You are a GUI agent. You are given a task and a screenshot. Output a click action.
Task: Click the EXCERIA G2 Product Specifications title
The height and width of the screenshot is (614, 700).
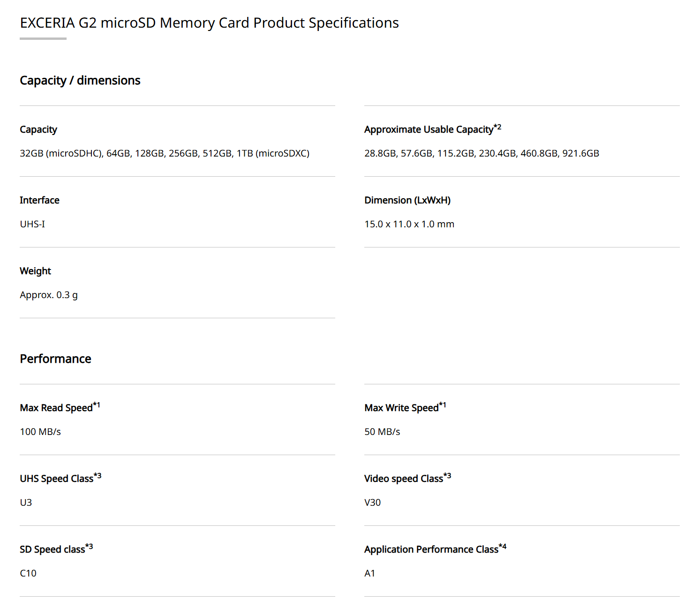click(x=209, y=23)
